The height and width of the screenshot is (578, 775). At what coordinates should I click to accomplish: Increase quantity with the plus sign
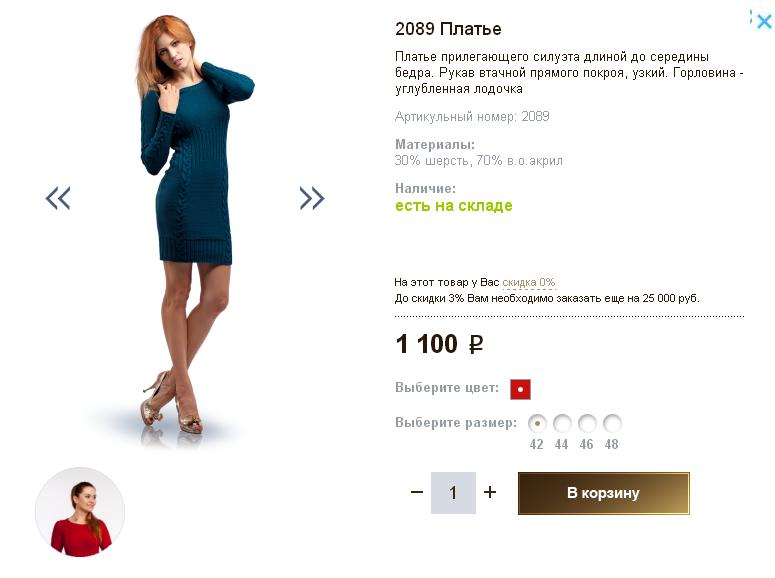click(x=490, y=492)
